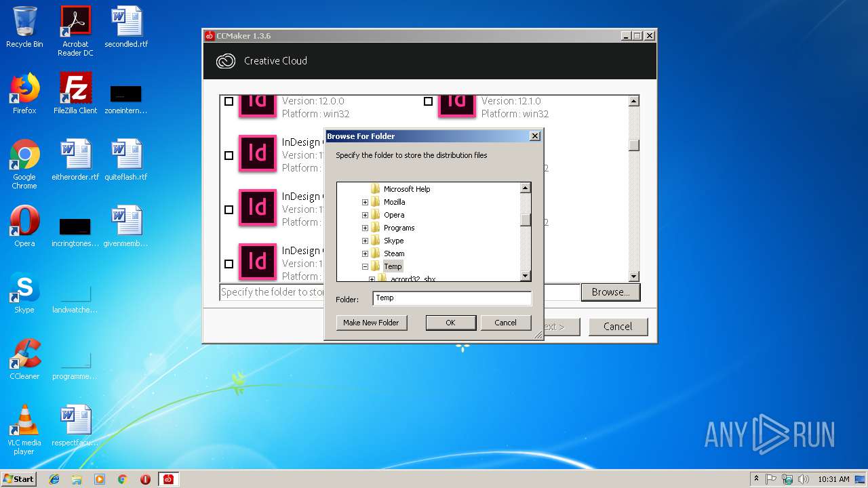
Task: Click Cancel button in CCMaker window
Action: point(618,326)
